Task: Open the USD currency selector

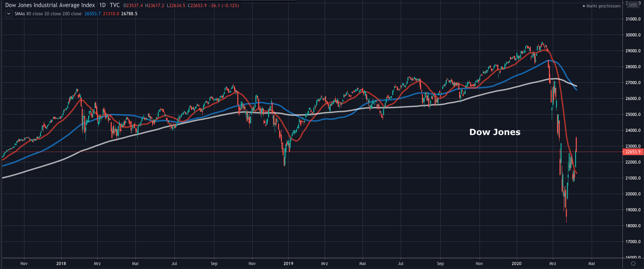Action: coord(633,5)
